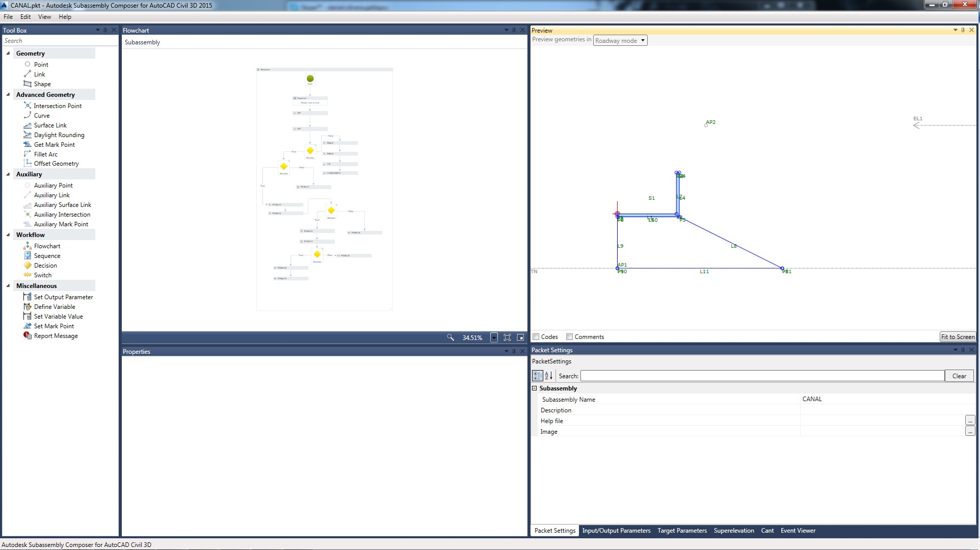Collapse the Subassembly section in Packet Settings

(535, 388)
